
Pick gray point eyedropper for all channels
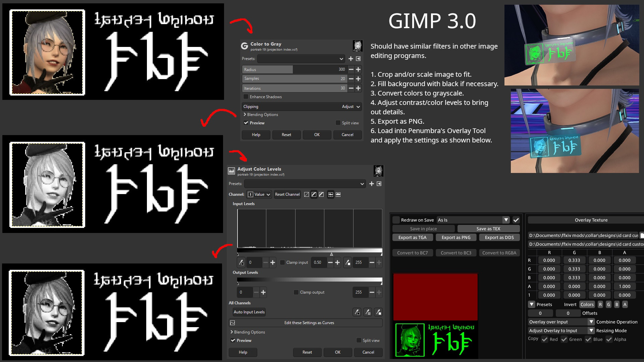coord(368,312)
